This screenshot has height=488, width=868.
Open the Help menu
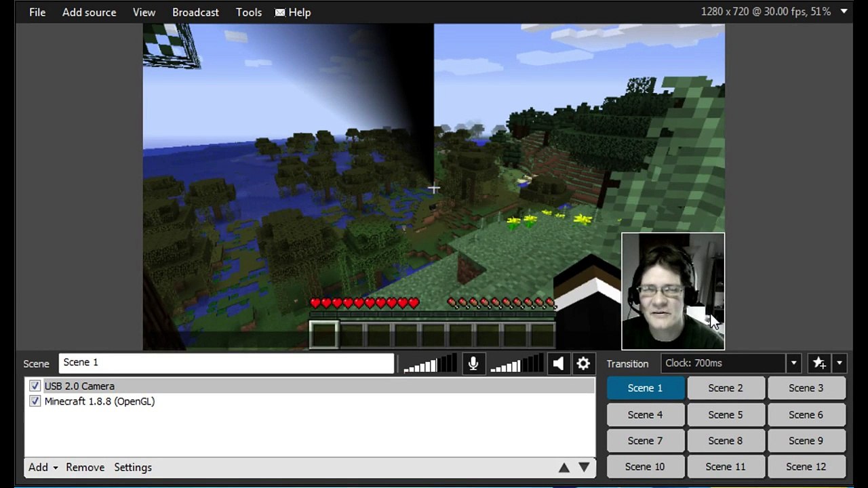[x=293, y=12]
